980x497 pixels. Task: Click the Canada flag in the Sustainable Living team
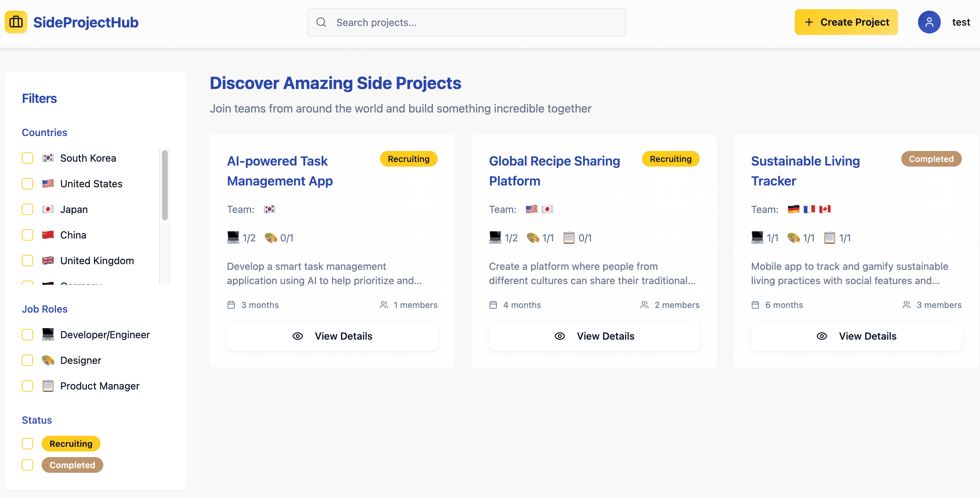(x=825, y=209)
